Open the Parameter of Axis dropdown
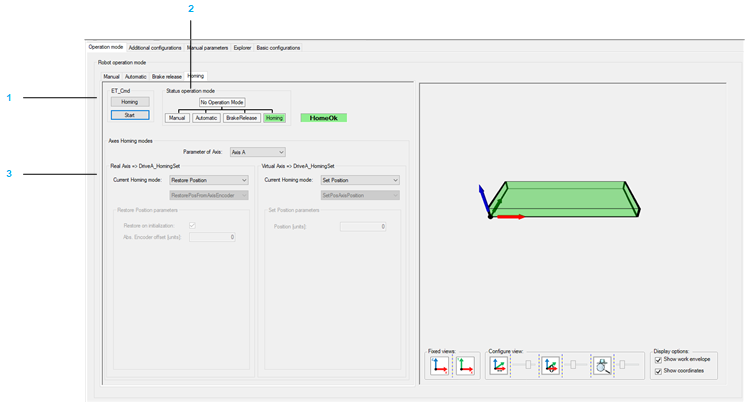 (257, 153)
